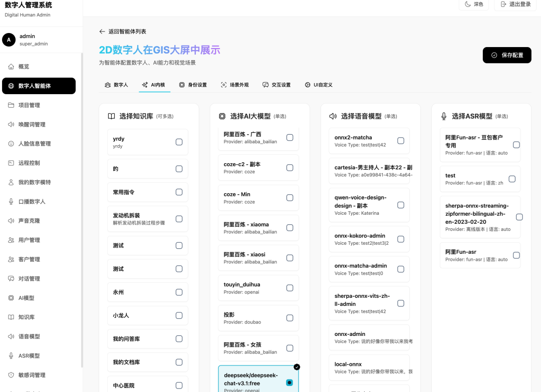Click the '阿里Fun-asr - 豆包客户专用' card
Screen dimensions: 541x392
(480, 145)
